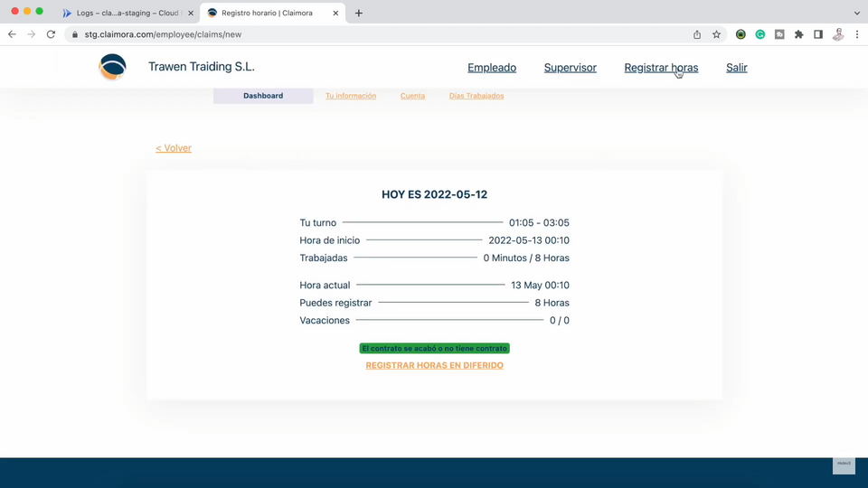This screenshot has height=488, width=868.
Task: Click the Trawen Traiding S.L. company name
Action: (x=202, y=66)
